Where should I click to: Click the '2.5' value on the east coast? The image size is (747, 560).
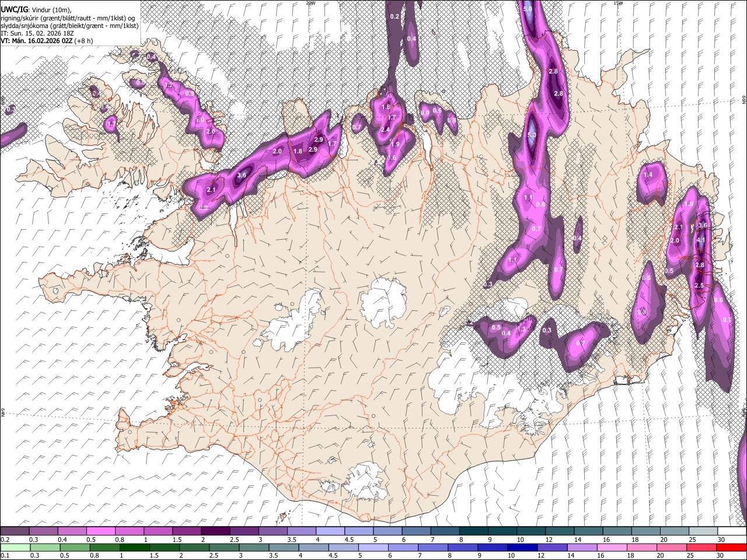pyautogui.click(x=699, y=285)
